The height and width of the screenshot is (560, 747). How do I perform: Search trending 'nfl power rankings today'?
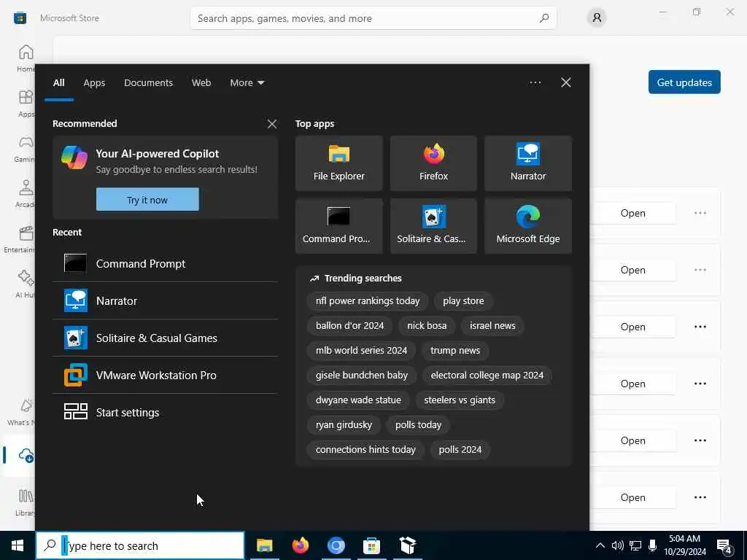point(368,301)
